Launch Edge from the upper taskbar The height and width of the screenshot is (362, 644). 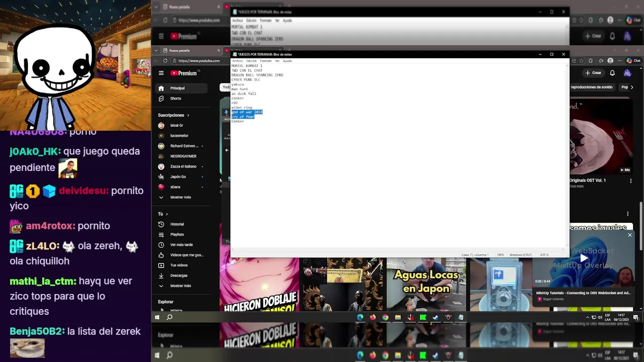coord(360,317)
